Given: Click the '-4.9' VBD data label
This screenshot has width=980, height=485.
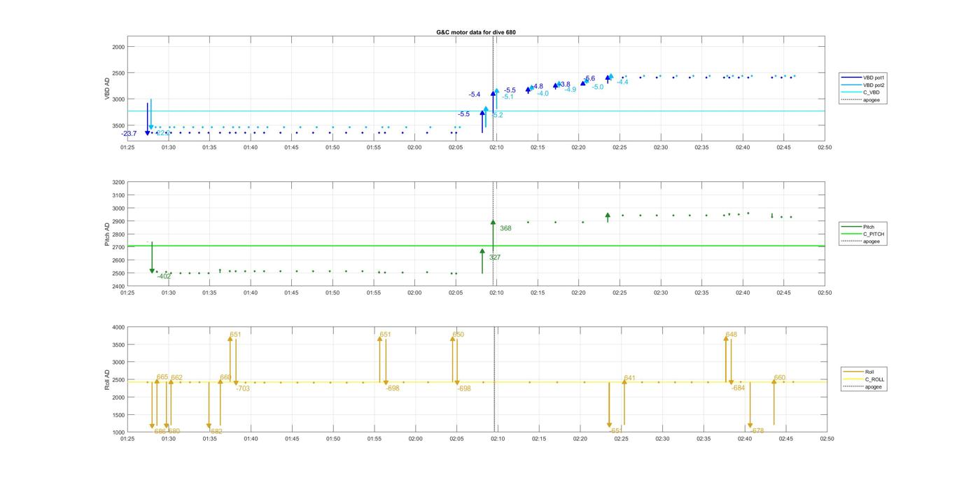Looking at the screenshot, I should pos(570,90).
